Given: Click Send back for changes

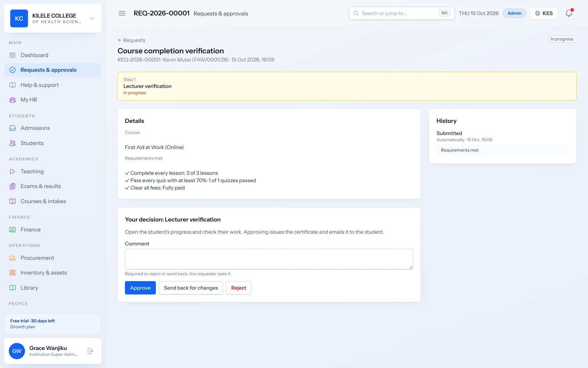Looking at the screenshot, I should click(x=191, y=288).
